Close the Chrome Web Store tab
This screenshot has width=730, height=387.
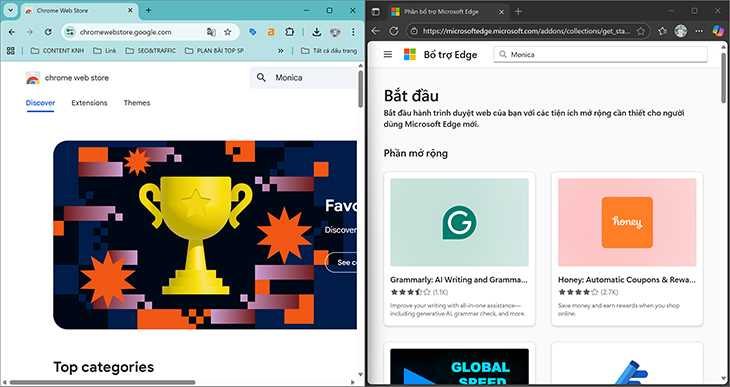click(130, 10)
